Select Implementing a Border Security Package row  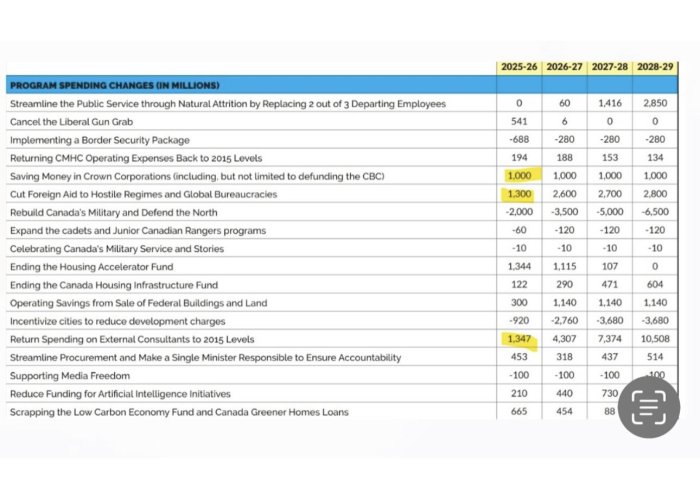(x=99, y=140)
